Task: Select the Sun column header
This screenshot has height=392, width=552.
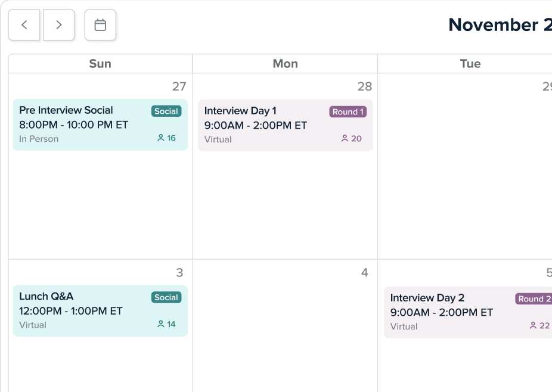Action: coord(100,64)
